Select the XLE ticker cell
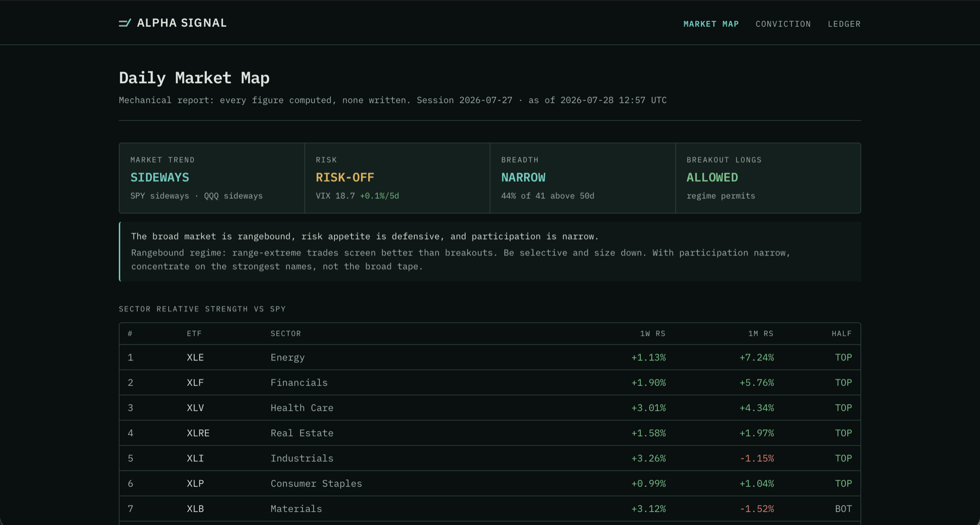This screenshot has height=525, width=980. pyautogui.click(x=195, y=357)
